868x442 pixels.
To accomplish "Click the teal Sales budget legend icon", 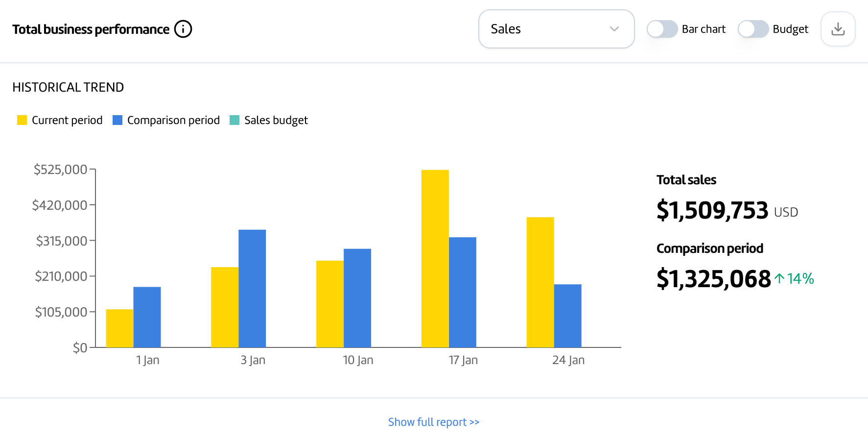I will click(x=234, y=120).
